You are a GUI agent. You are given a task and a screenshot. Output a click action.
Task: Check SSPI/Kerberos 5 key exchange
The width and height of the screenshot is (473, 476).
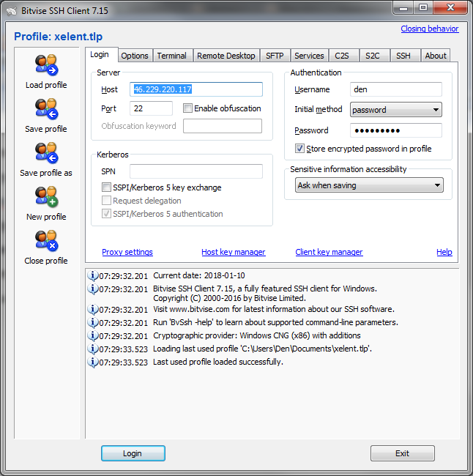pyautogui.click(x=106, y=187)
